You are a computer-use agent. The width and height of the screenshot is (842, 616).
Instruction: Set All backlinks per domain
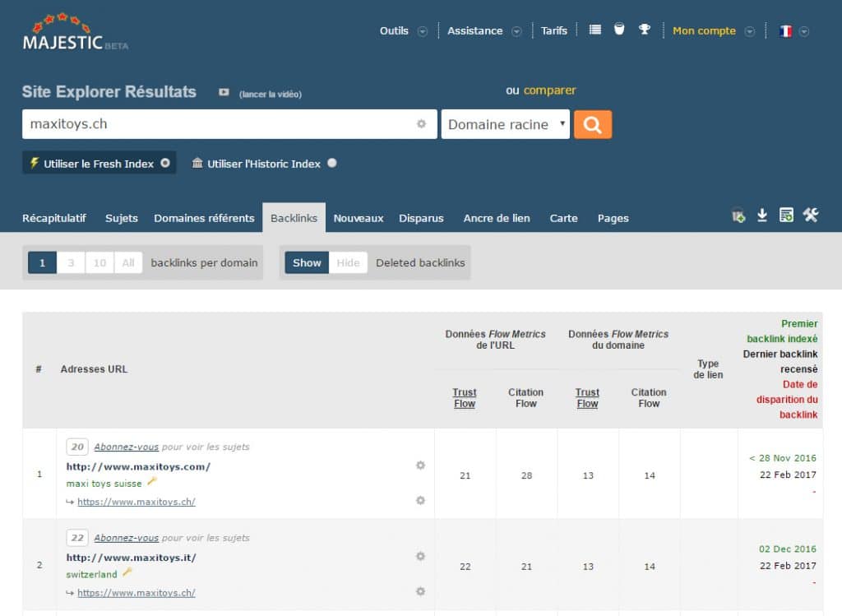127,262
